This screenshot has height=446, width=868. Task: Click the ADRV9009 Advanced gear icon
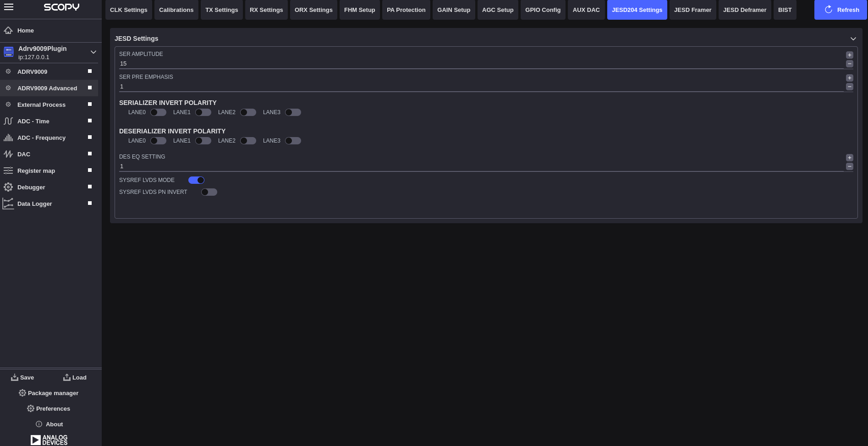click(8, 88)
